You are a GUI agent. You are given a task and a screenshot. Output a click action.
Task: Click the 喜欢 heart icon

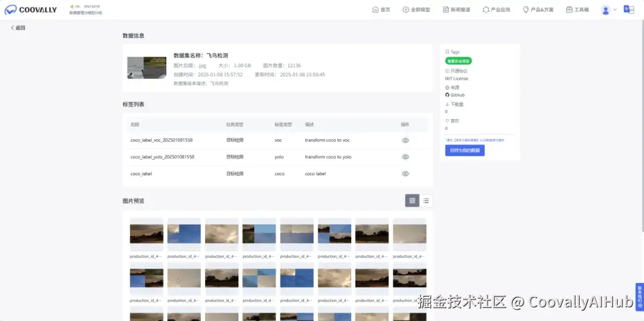click(447, 121)
